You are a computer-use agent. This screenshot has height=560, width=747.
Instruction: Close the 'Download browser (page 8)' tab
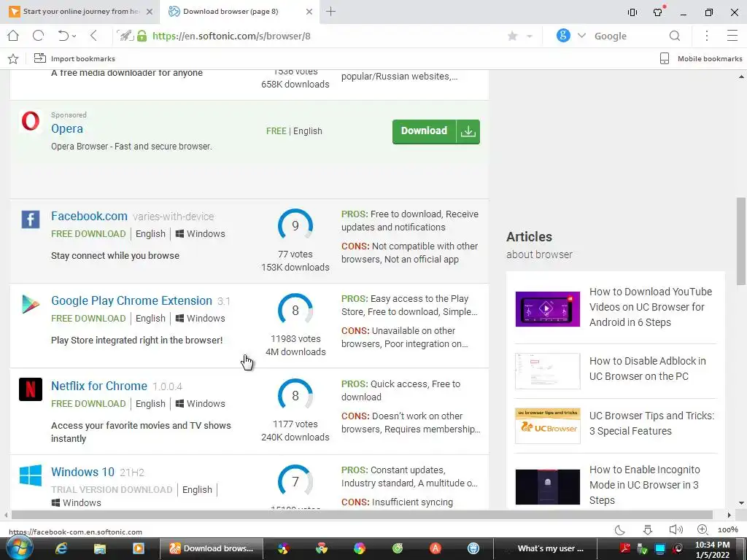(309, 12)
